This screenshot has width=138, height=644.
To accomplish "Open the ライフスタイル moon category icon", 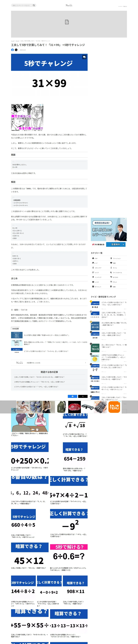I will [111, 272].
